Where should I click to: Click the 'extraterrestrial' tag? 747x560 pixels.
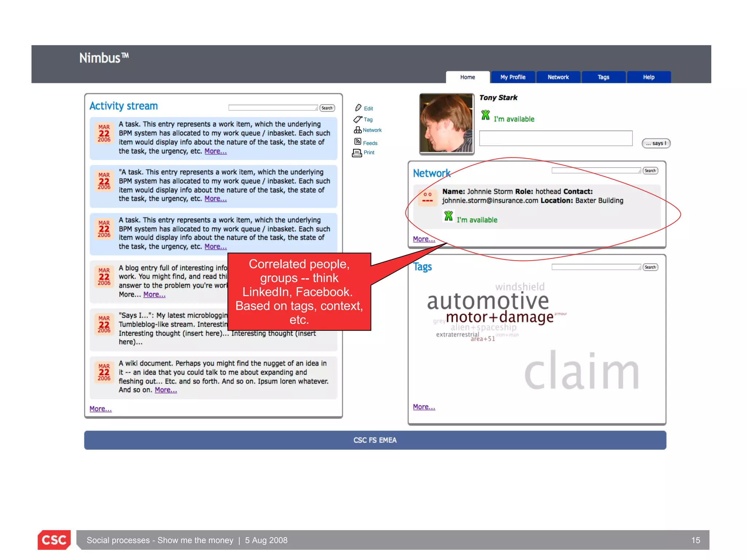point(457,334)
